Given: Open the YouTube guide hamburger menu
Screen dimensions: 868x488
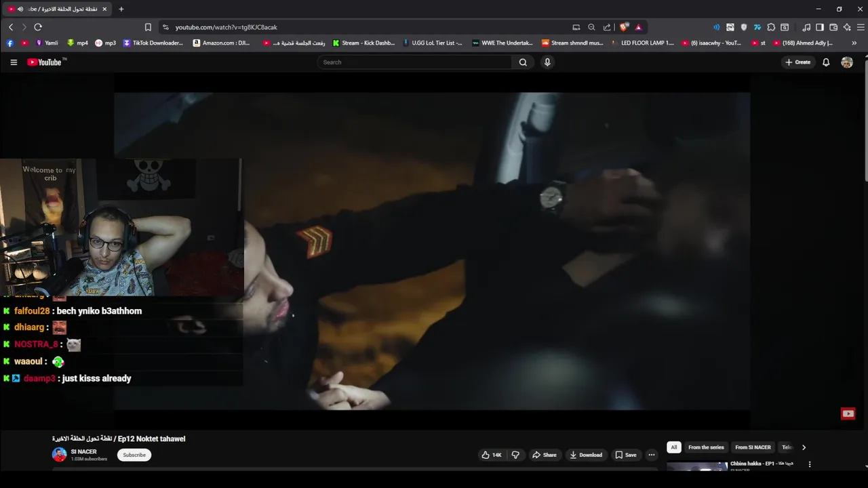Looking at the screenshot, I should 14,62.
